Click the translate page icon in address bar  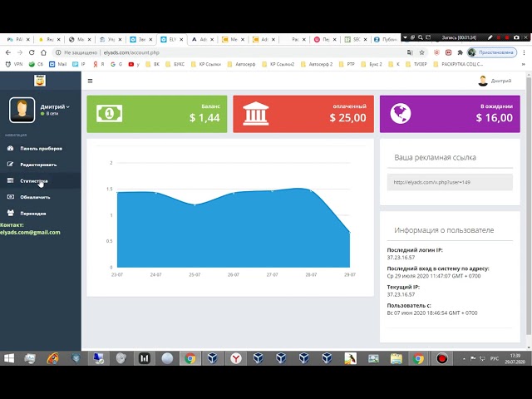[x=410, y=52]
